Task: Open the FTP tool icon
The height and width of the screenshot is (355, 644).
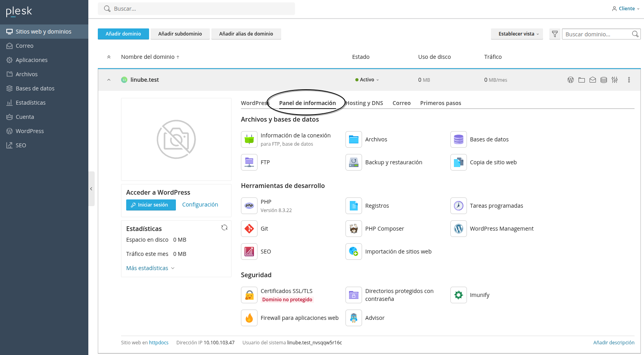Action: pos(249,162)
